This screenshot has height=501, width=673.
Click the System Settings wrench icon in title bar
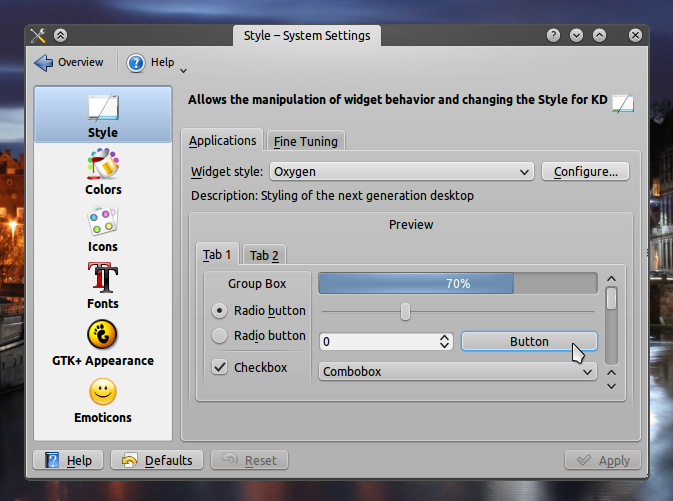coord(38,36)
